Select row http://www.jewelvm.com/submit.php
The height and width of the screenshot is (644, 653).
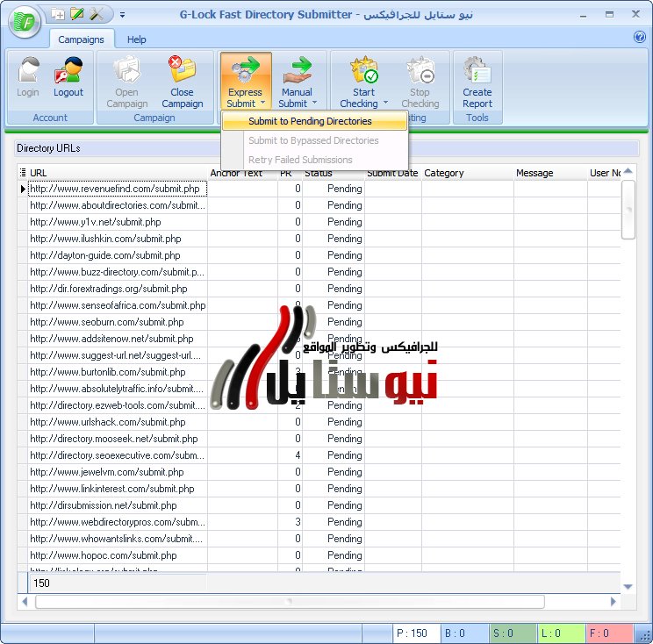pyautogui.click(x=118, y=472)
